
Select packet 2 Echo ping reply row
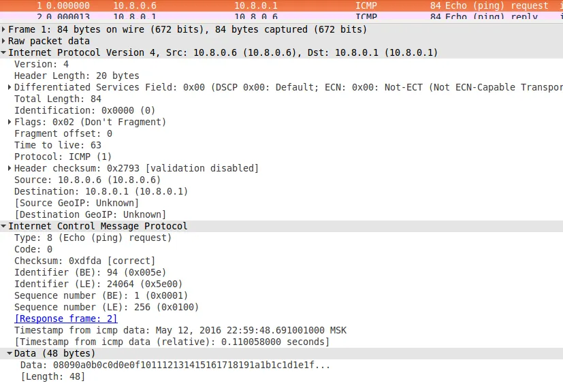[x=272, y=16]
